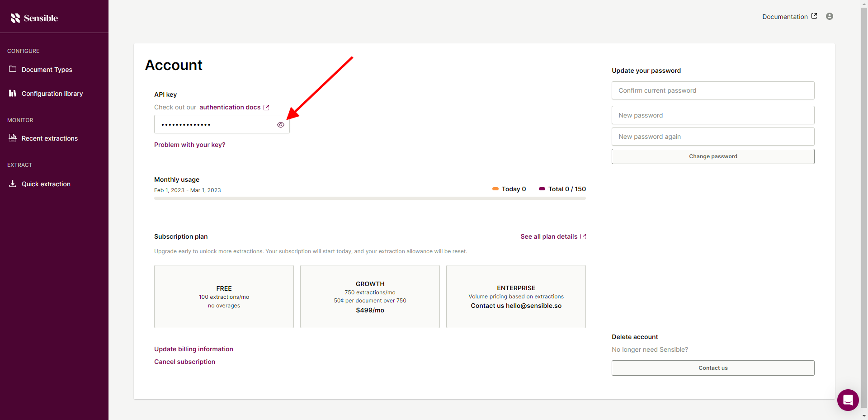Click the Recent extractions printer icon
The height and width of the screenshot is (420, 868).
(x=13, y=138)
